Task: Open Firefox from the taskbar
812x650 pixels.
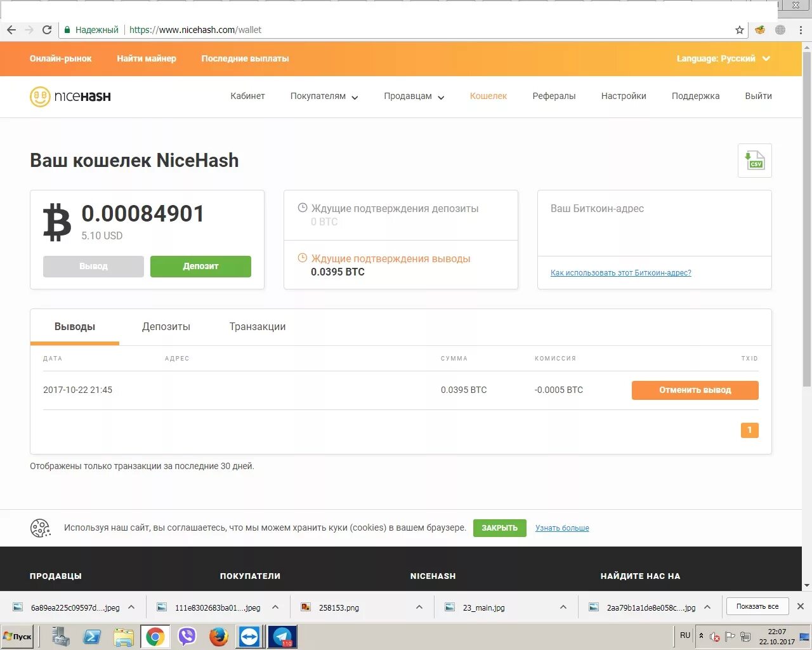Action: (x=218, y=637)
